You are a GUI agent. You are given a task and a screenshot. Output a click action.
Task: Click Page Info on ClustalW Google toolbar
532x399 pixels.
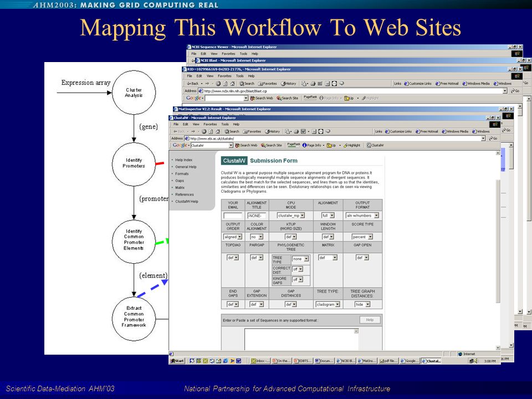click(311, 145)
